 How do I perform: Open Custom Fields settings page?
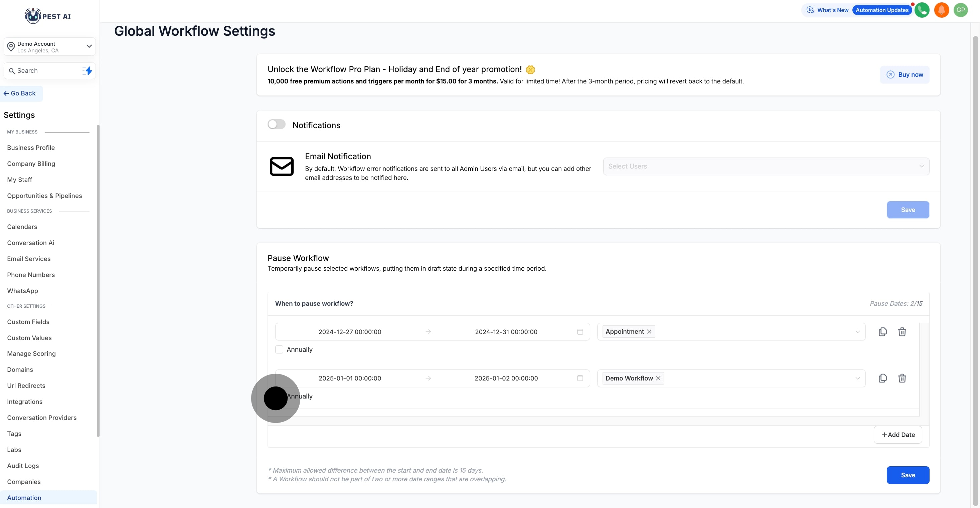coord(28,322)
